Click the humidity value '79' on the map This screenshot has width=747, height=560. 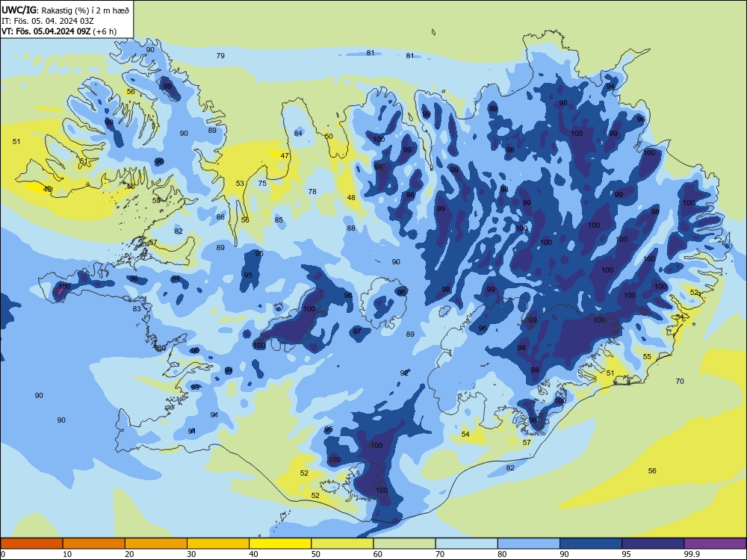tap(220, 56)
